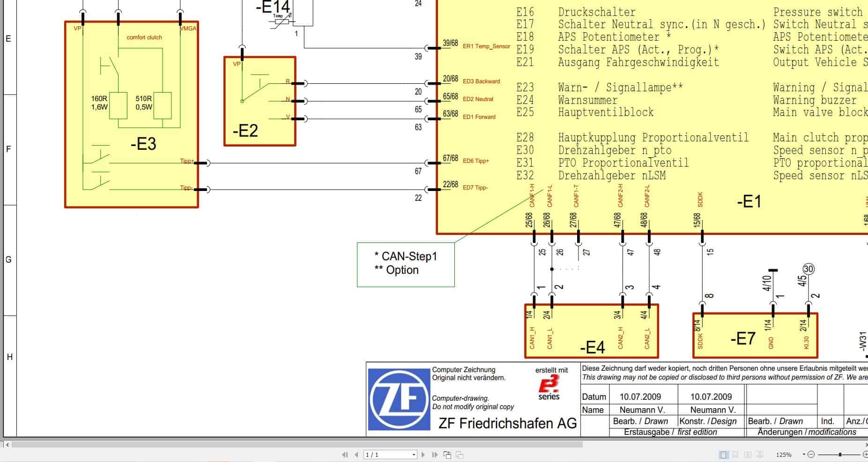This screenshot has height=462, width=868.
Task: Zoom in using the plus icon
Action: point(866,454)
